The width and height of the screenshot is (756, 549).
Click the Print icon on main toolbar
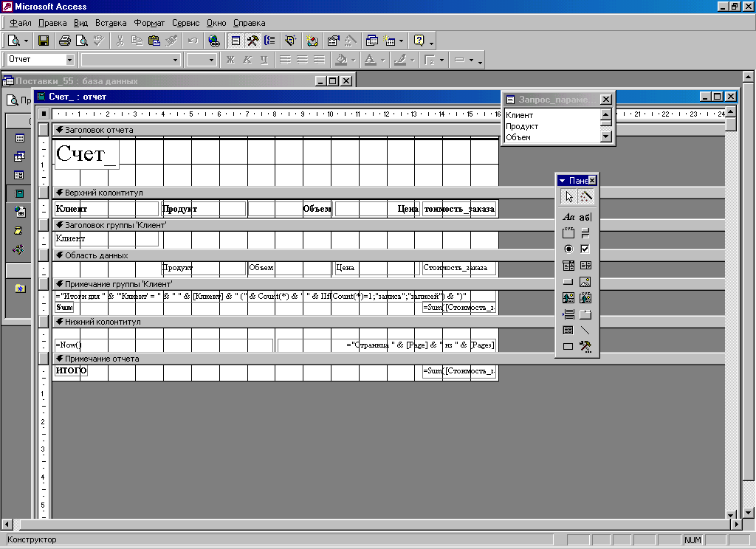click(64, 41)
